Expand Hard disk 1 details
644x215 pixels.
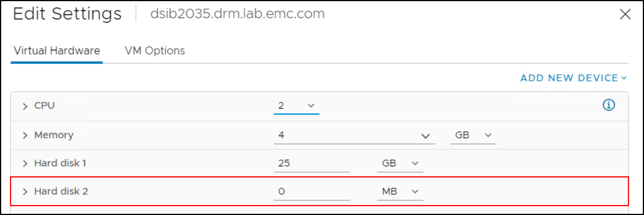coord(25,164)
